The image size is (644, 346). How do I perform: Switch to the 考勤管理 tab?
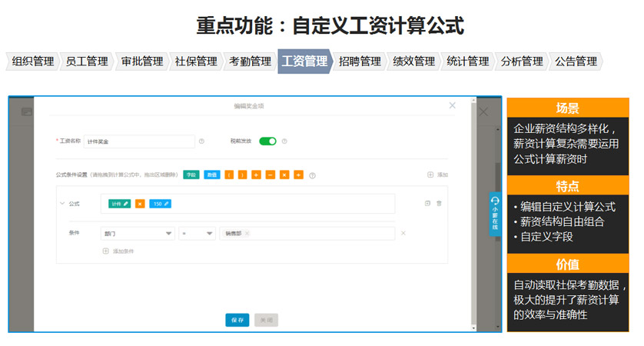(x=250, y=62)
